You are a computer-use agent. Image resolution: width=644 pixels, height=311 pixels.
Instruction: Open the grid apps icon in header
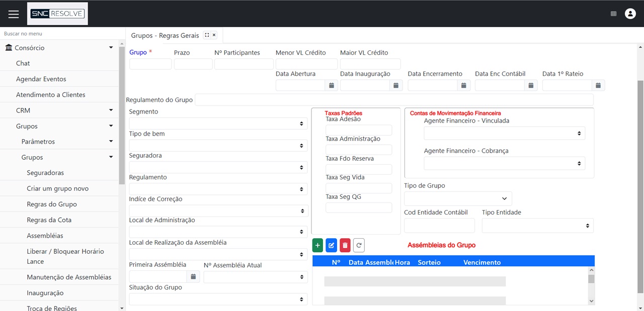coord(613,14)
